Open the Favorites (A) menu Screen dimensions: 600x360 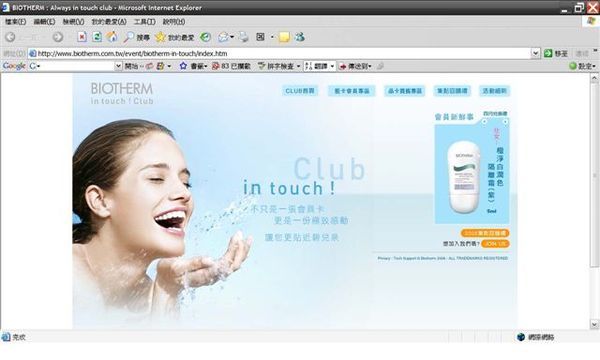click(x=109, y=22)
